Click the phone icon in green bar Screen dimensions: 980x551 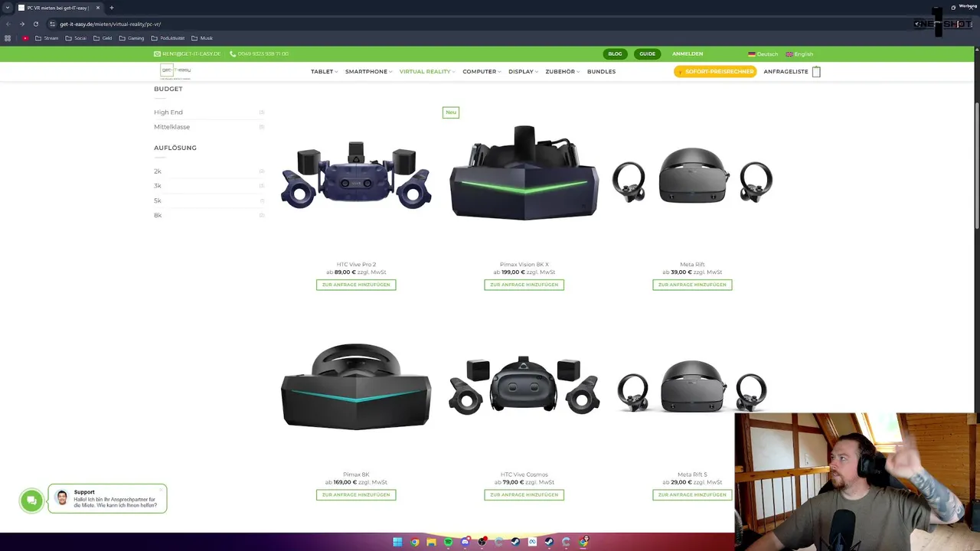point(233,54)
